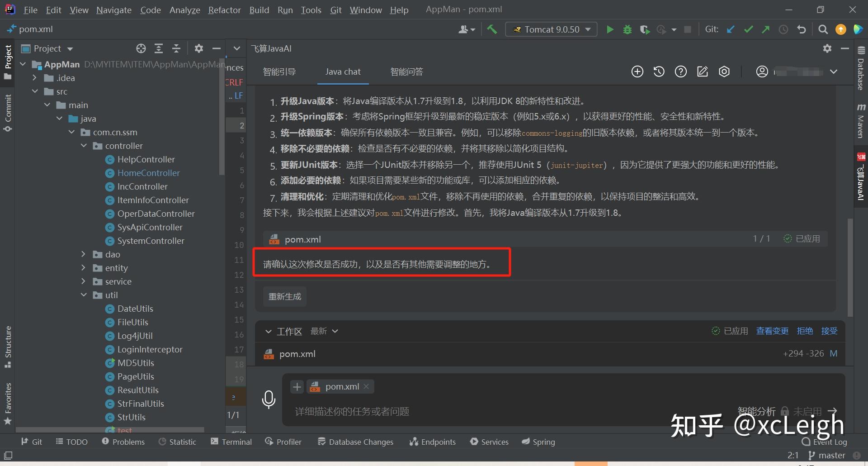Click the 重新生成 button

click(x=284, y=296)
